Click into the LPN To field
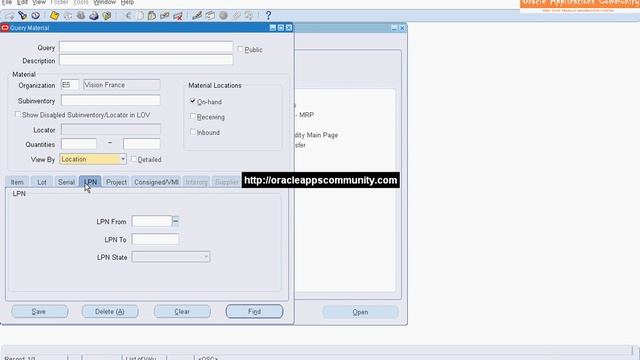Screen dimensions: 640x360 coord(155,239)
